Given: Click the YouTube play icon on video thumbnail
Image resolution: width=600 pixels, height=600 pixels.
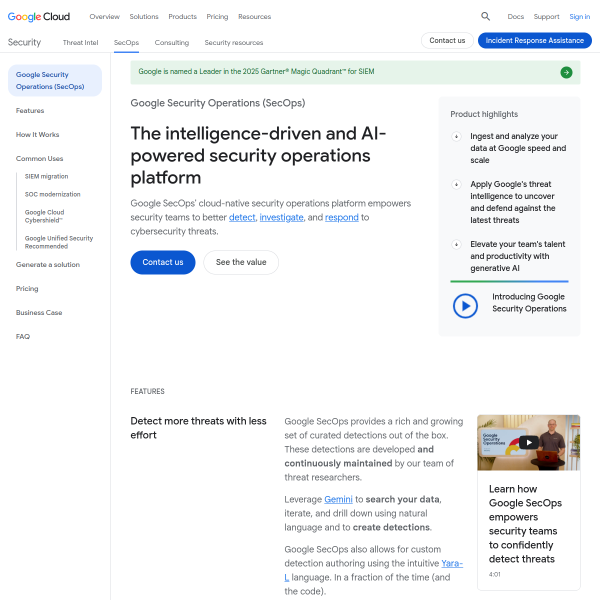Looking at the screenshot, I should [529, 443].
